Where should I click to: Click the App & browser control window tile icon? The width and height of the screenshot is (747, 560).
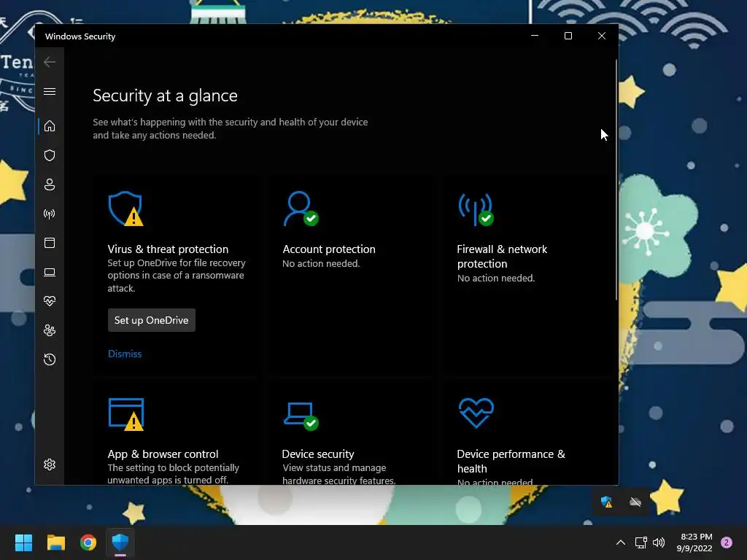(126, 414)
